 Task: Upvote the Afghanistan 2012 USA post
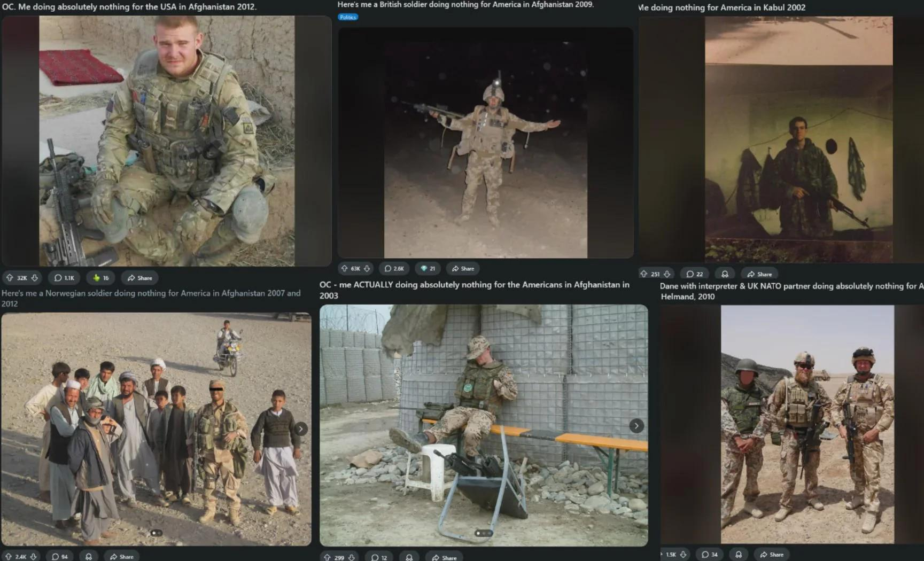(x=10, y=278)
